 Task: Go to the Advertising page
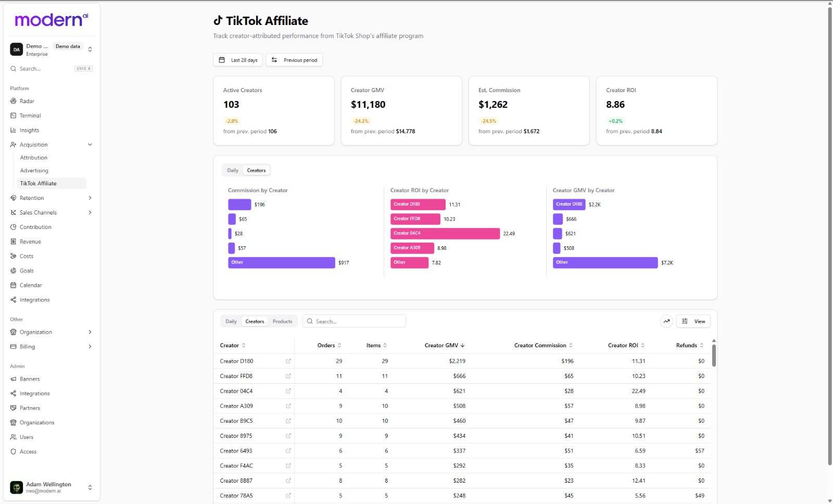(34, 171)
